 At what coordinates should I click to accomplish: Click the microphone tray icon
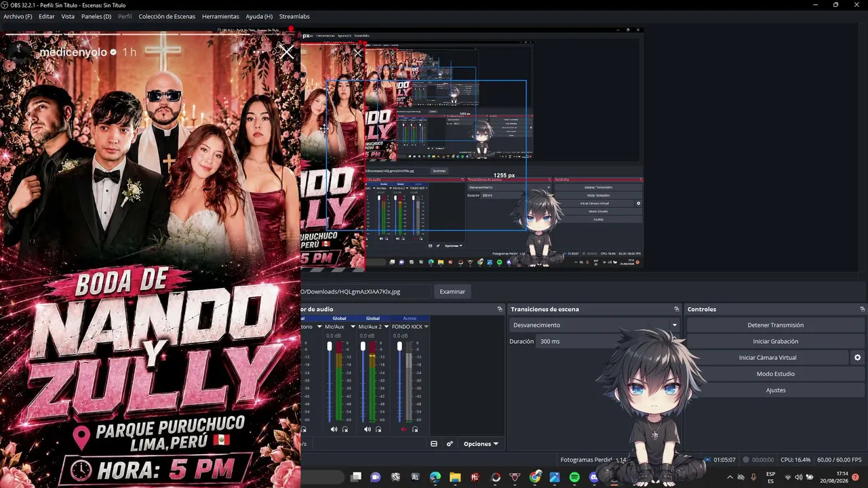[x=753, y=478]
